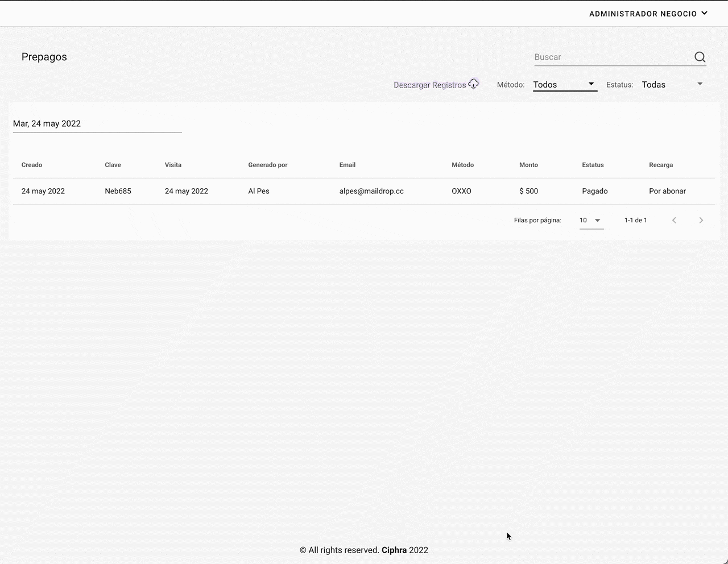This screenshot has height=564, width=728.
Task: Sort by the Creado column header
Action: point(32,165)
